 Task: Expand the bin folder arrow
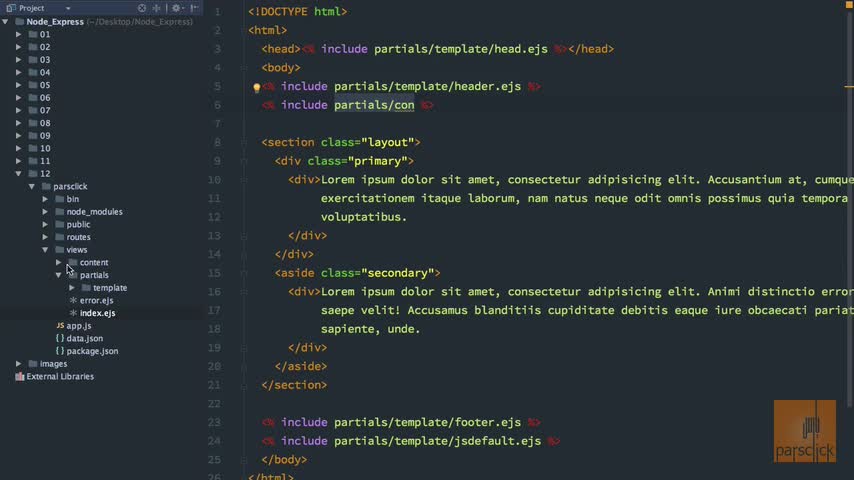(x=45, y=199)
